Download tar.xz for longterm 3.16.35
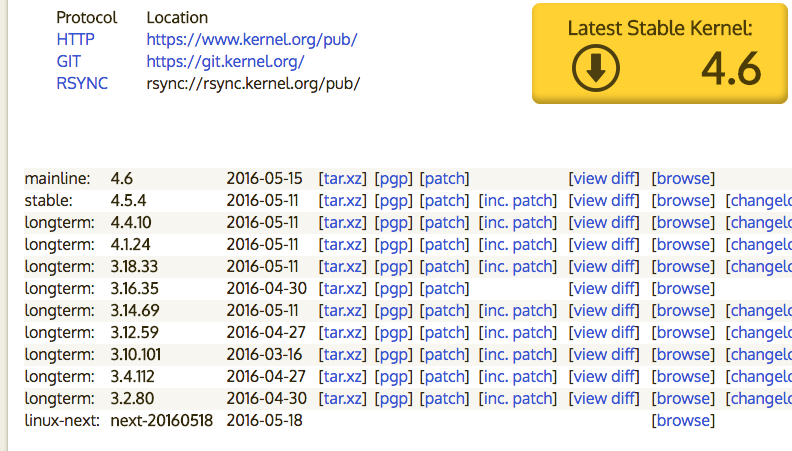 342,288
